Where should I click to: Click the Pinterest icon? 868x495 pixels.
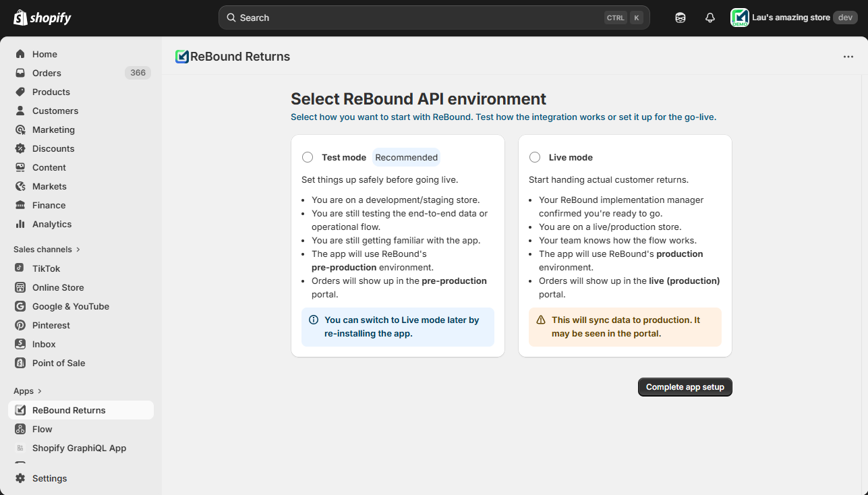tap(20, 325)
